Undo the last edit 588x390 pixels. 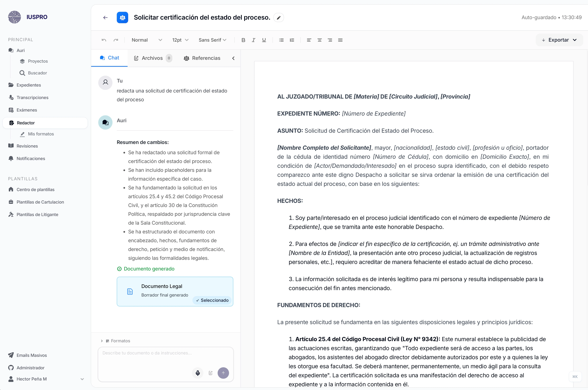tap(104, 40)
